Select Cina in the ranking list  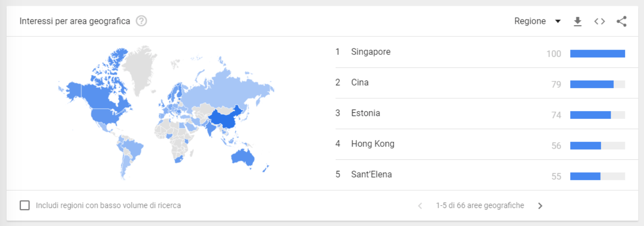tap(359, 83)
